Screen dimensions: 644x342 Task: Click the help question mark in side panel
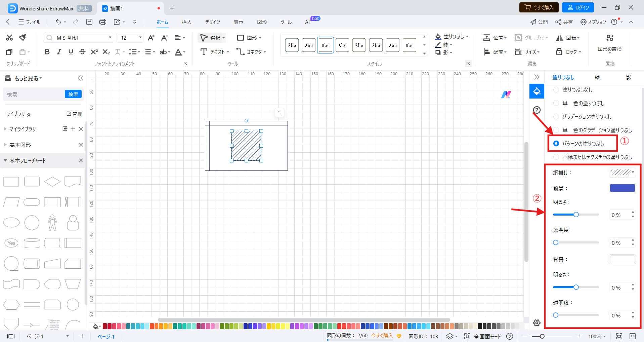click(537, 110)
